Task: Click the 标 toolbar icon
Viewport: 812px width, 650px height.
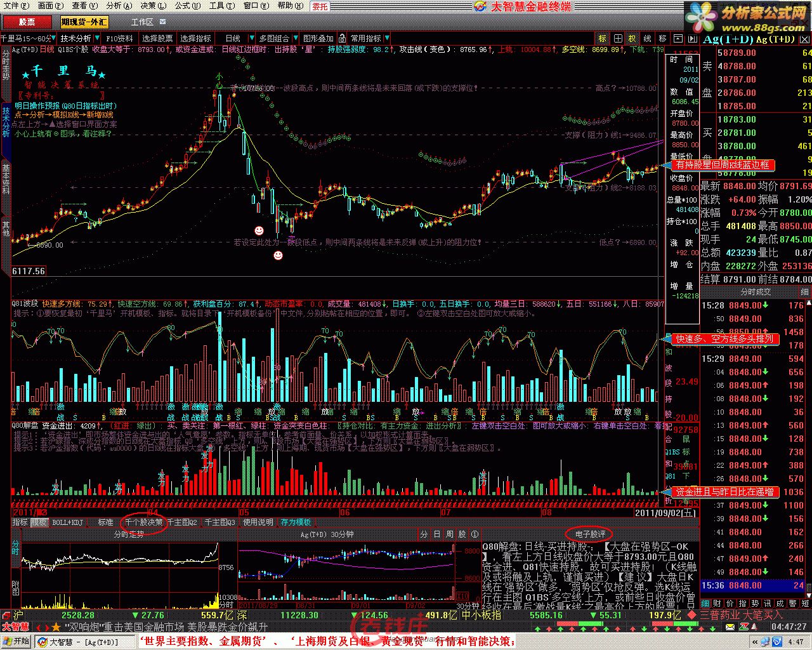Action: (603, 39)
